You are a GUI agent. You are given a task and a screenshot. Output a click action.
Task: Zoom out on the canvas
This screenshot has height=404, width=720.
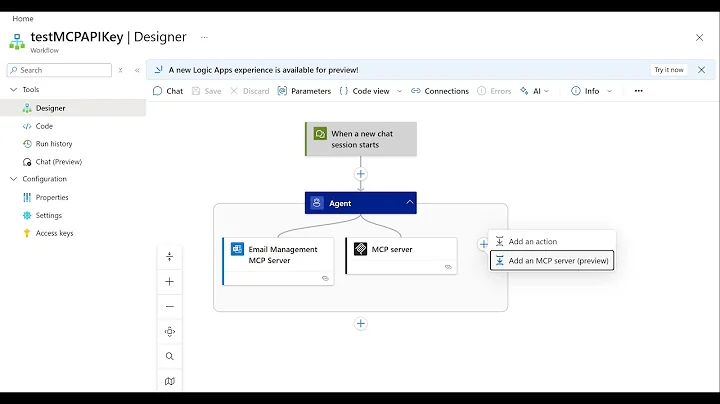click(169, 306)
